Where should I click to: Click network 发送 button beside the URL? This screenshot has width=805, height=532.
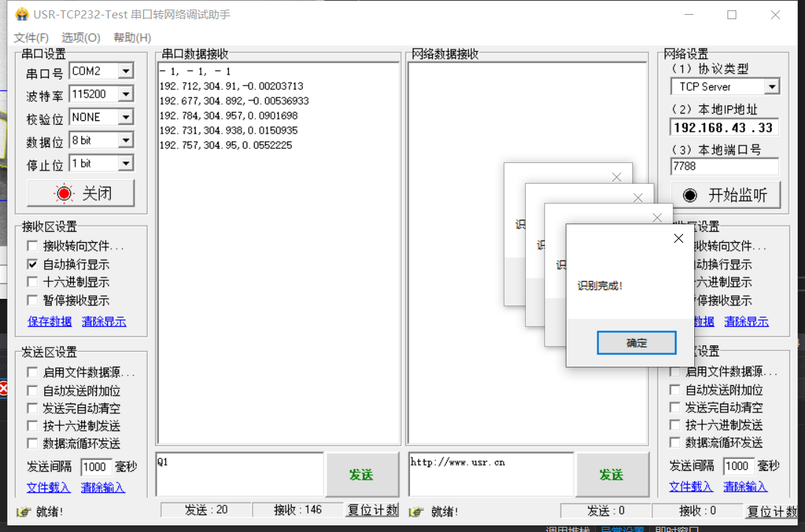point(612,474)
